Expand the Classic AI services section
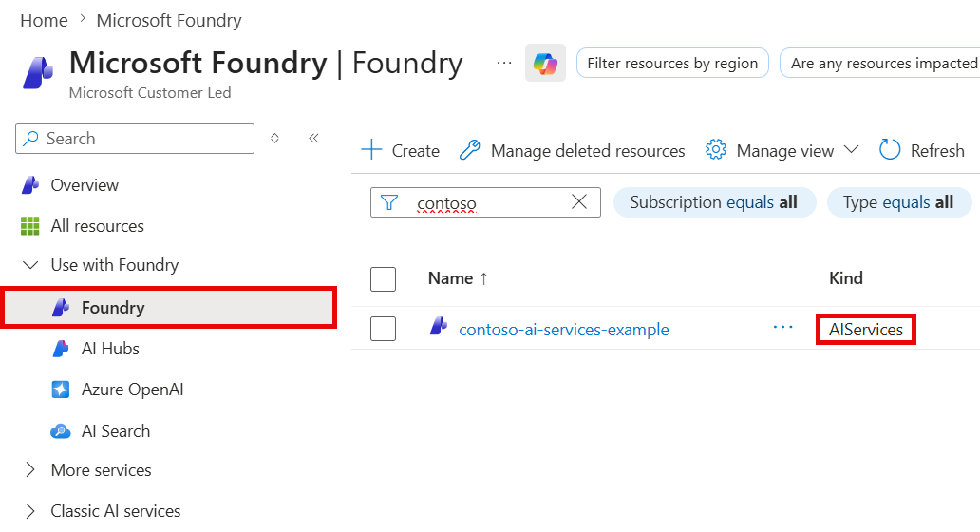Screen dimensions: 980x532 pos(30,511)
